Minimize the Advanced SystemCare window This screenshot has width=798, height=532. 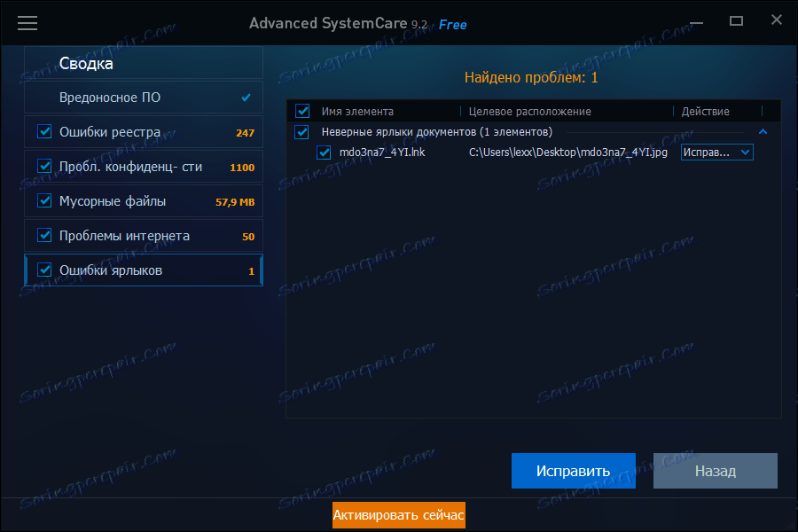[x=696, y=23]
